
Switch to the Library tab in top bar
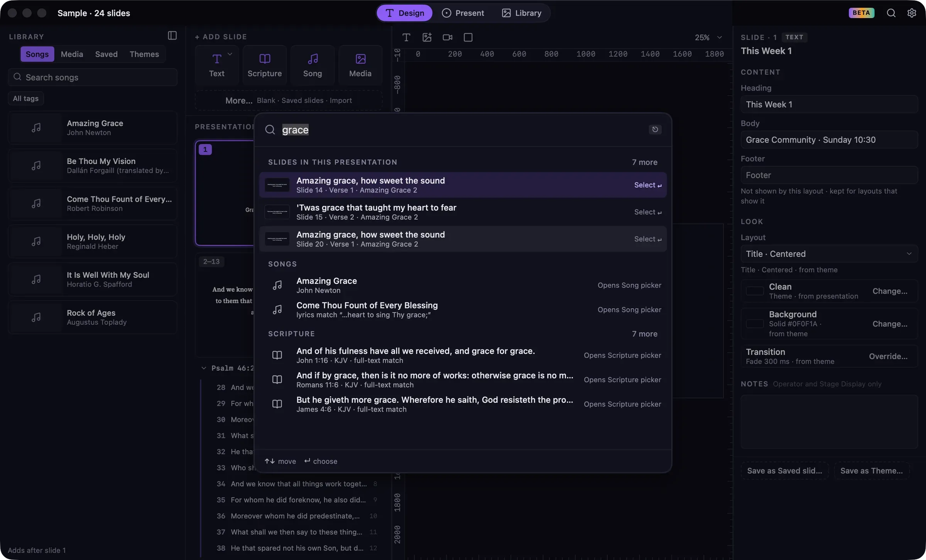click(521, 13)
